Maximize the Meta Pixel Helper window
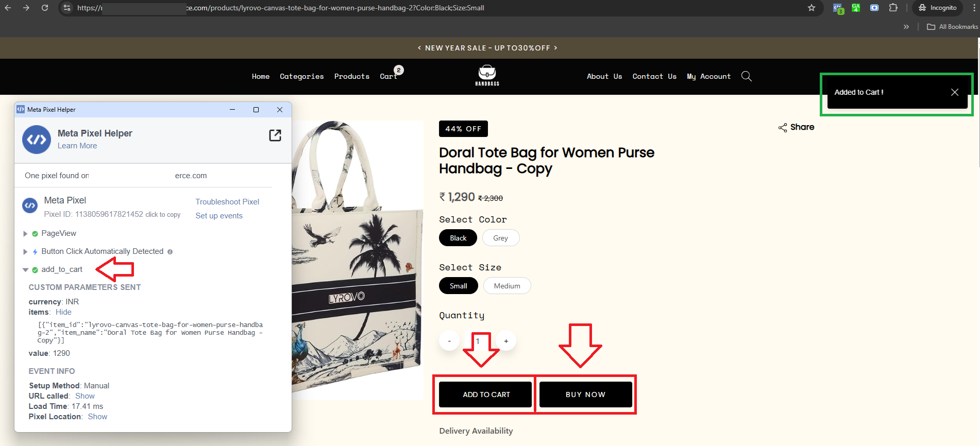This screenshot has height=446, width=980. tap(256, 110)
